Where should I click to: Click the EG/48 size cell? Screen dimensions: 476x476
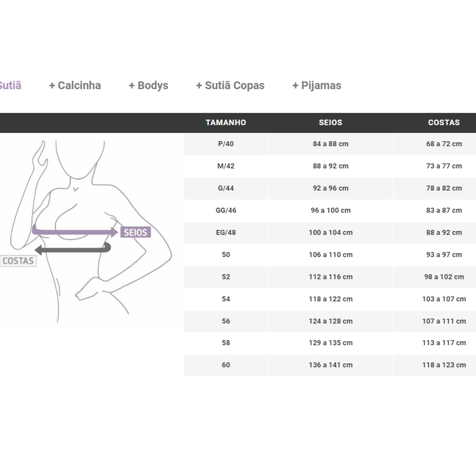coord(226,233)
